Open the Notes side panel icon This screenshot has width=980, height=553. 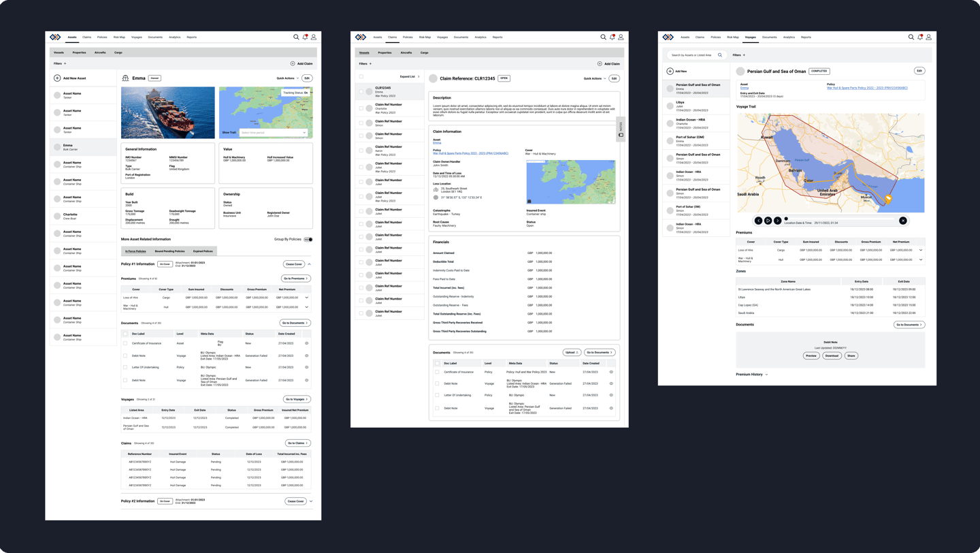tap(621, 135)
